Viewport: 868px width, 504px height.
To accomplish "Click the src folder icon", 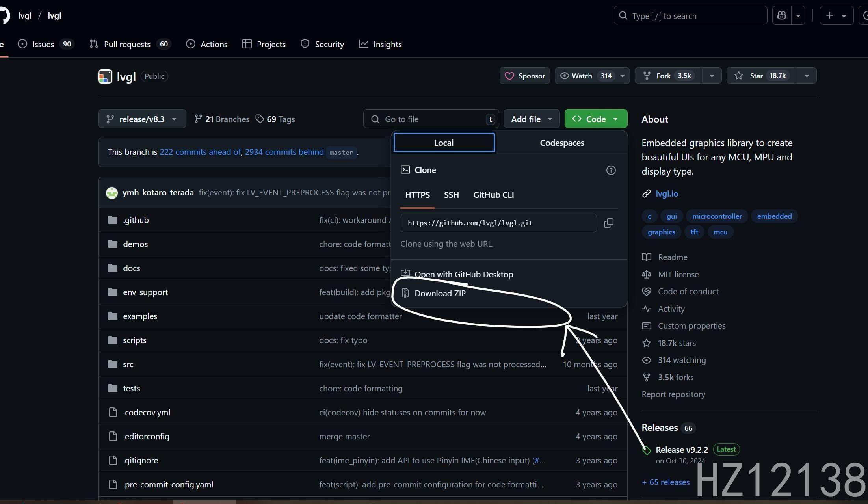I will point(113,364).
